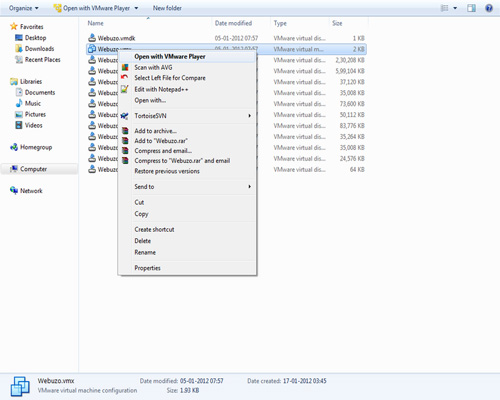This screenshot has height=400, width=500.
Task: Open Downloads in the navigation pane
Action: (35, 49)
